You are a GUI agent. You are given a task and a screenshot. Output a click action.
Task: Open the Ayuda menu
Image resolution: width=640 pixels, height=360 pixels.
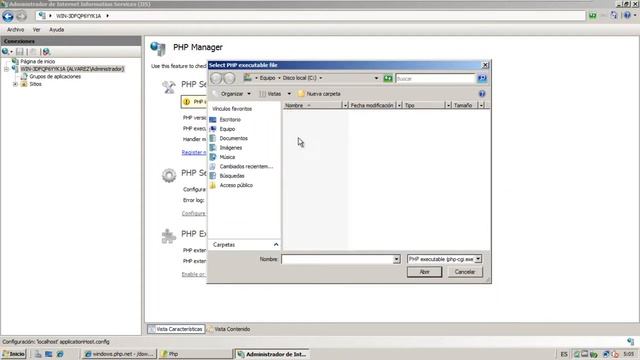(x=56, y=30)
